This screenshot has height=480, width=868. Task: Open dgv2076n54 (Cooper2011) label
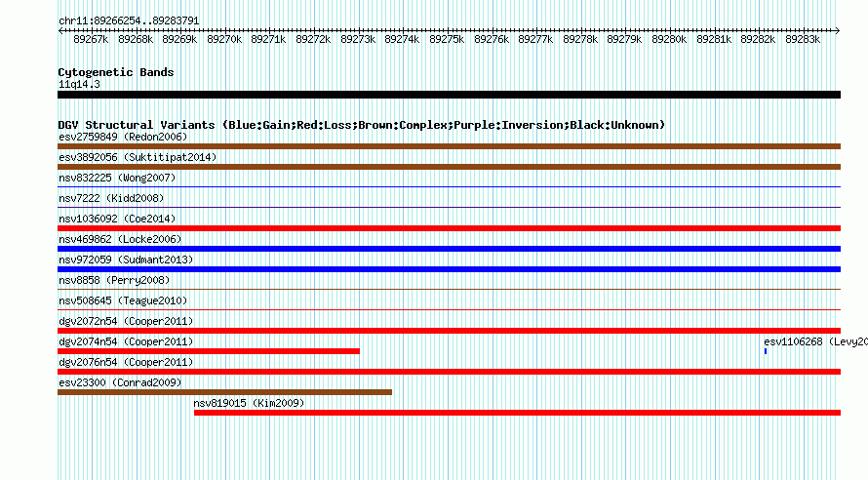(x=126, y=362)
